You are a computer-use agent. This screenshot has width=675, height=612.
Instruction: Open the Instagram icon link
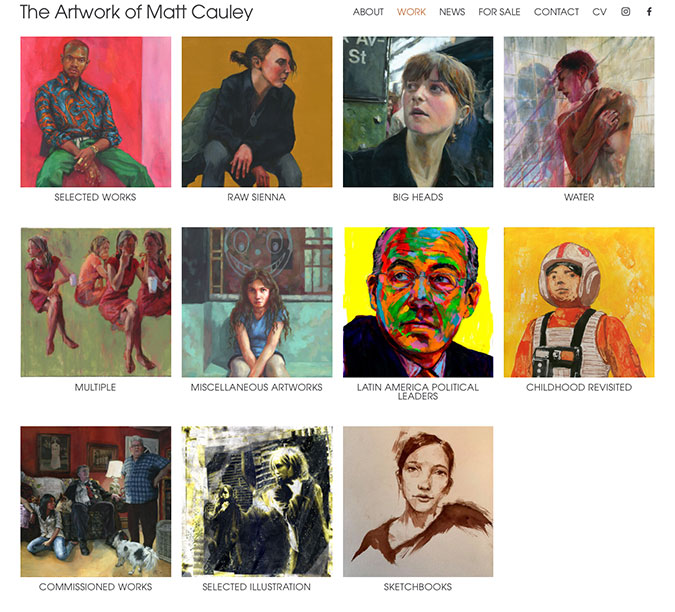pos(625,12)
